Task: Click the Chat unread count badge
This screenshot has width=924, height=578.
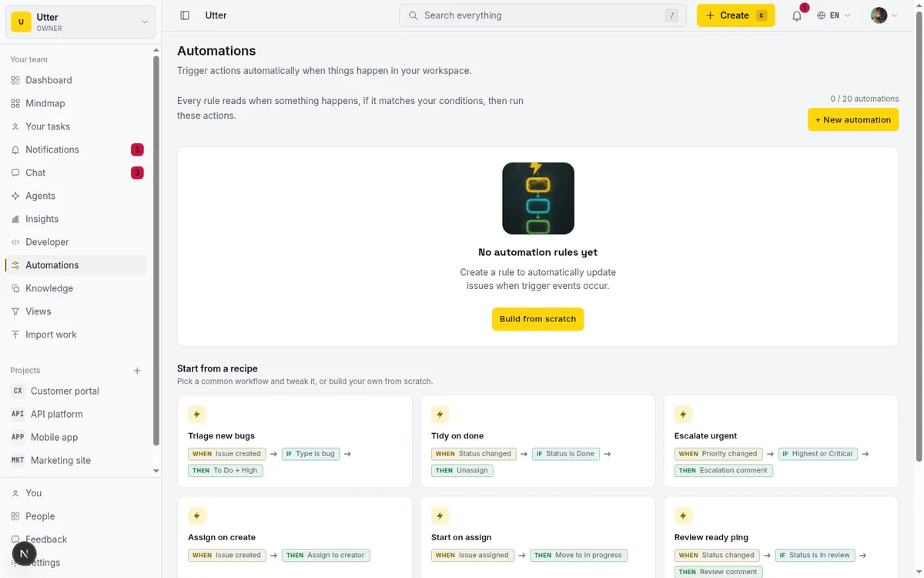Action: click(x=137, y=173)
